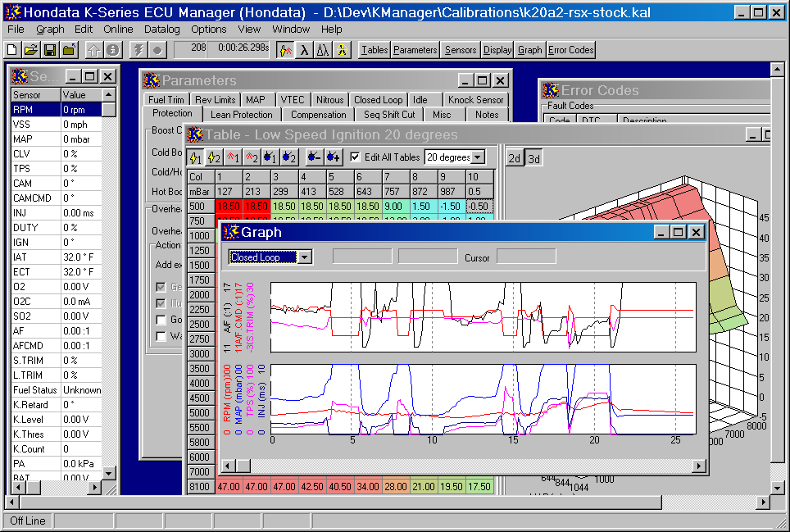This screenshot has height=532, width=790.
Task: Click the double-A toolbar icon
Action: (323, 50)
